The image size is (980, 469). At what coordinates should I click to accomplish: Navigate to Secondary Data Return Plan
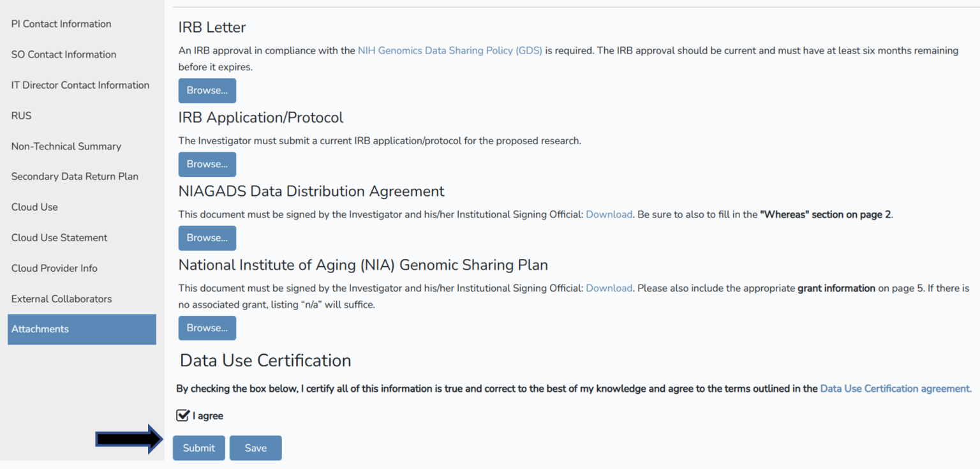[x=75, y=177]
